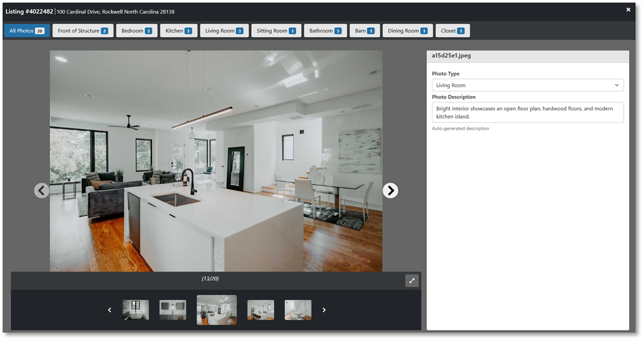Viewport: 644px width, 341px height.
Task: Open the Living Room photo category
Action: [x=224, y=30]
